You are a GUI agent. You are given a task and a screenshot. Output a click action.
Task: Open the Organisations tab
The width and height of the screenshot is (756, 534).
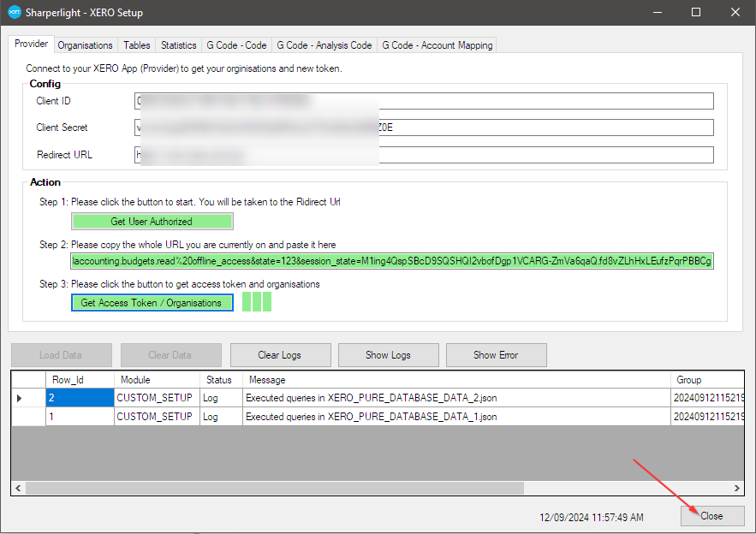pos(85,45)
